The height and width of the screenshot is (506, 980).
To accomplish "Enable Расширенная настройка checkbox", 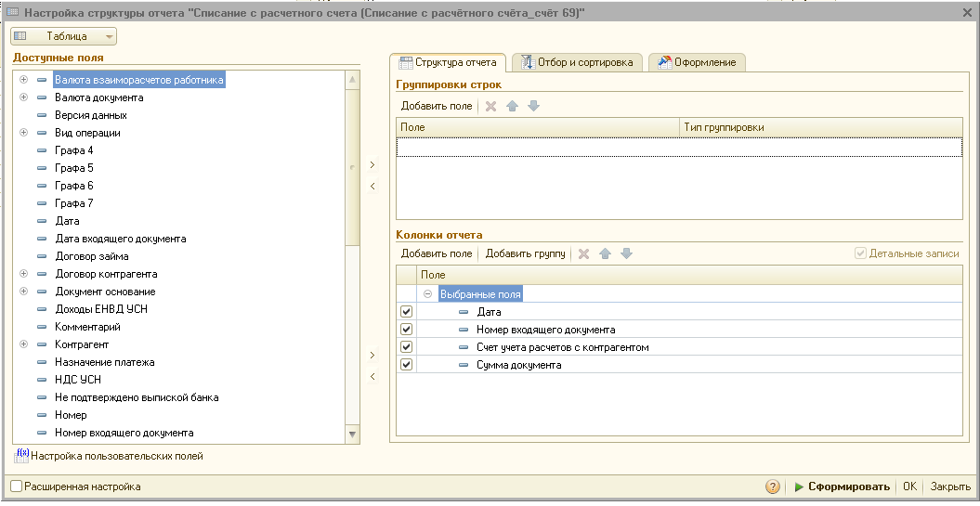I will click(16, 487).
